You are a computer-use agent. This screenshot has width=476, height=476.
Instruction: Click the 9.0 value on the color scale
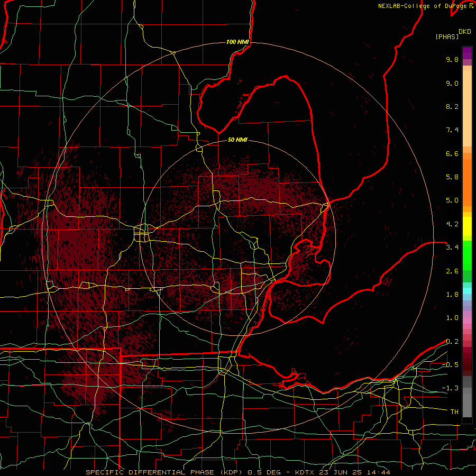pos(452,83)
